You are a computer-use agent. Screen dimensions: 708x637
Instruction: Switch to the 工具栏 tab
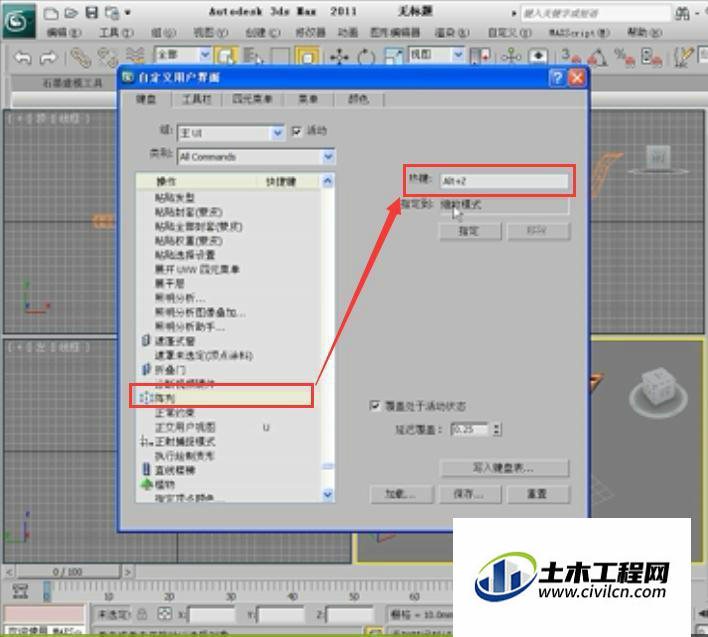[x=196, y=99]
